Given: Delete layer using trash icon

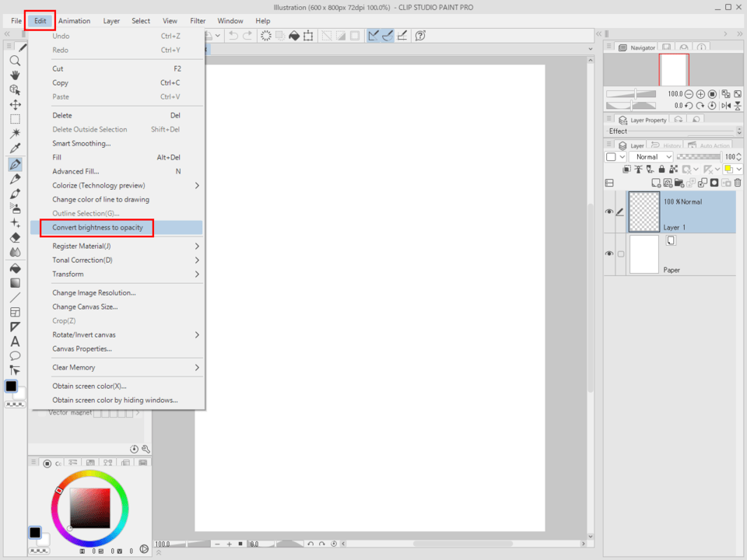Looking at the screenshot, I should click(x=737, y=183).
